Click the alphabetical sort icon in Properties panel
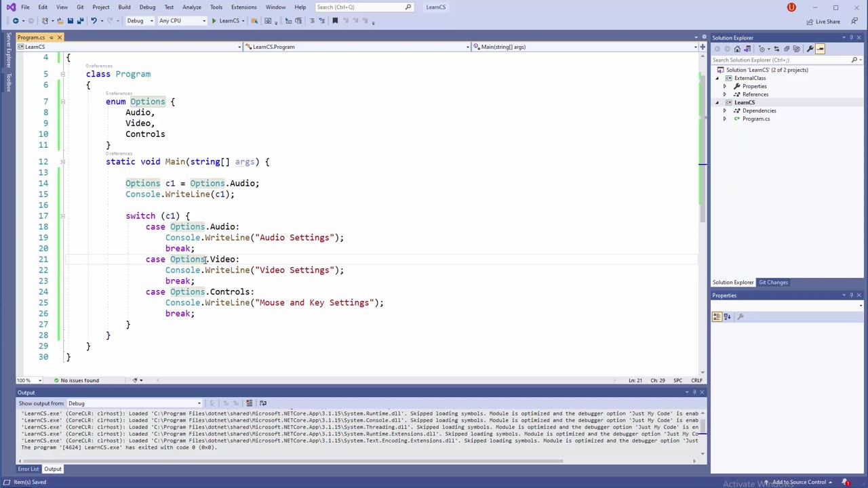 (x=727, y=317)
